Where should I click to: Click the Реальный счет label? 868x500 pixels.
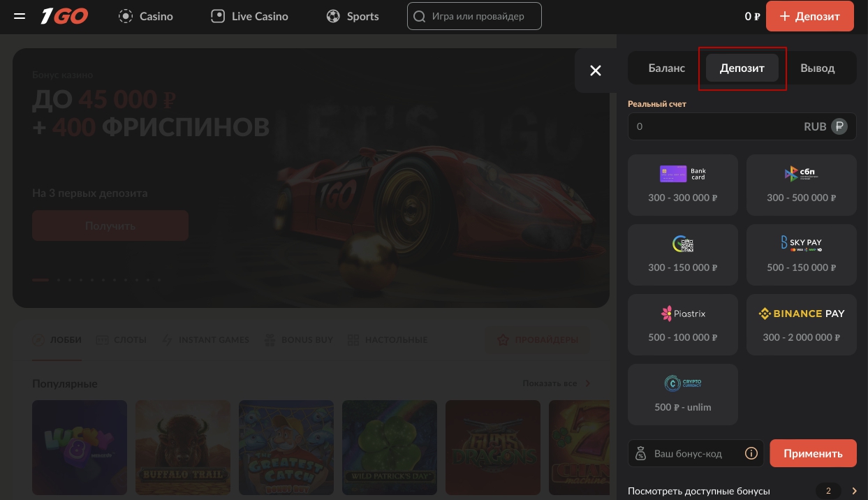tap(657, 104)
